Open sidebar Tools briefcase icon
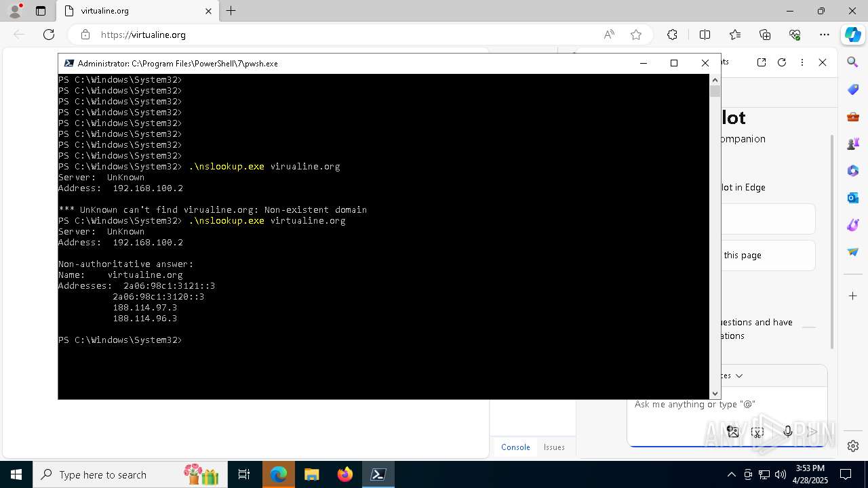Screen dimensions: 868x488 [x=853, y=117]
